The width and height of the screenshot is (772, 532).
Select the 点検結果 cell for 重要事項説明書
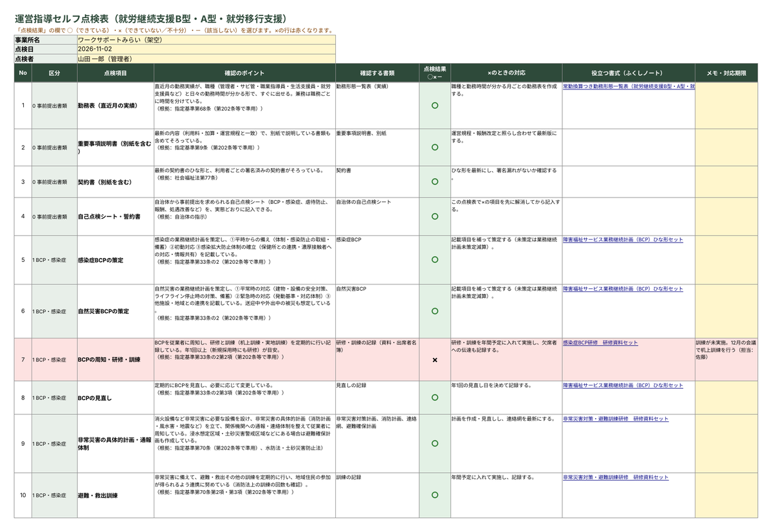point(435,147)
